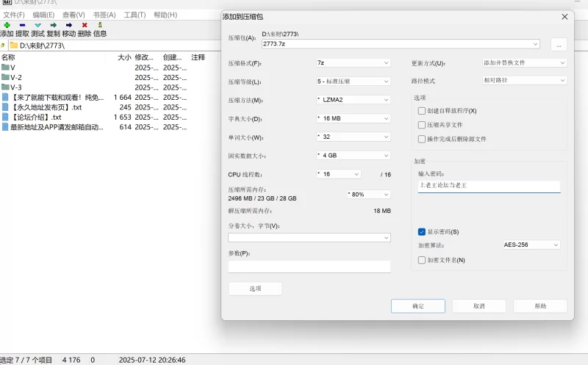Viewport: 588px width, 365px height.
Task: Click the 确定 button
Action: tap(418, 306)
